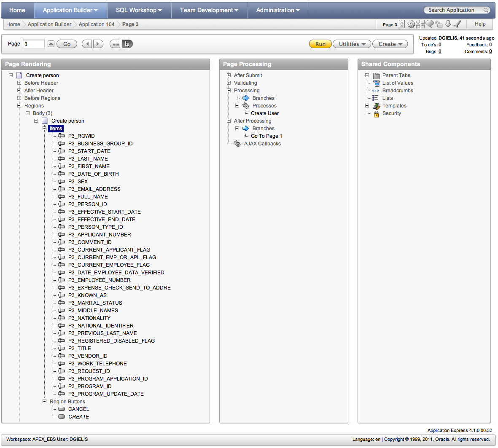Collapse the Items node under Create person region
The width and height of the screenshot is (498, 448).
click(x=45, y=128)
